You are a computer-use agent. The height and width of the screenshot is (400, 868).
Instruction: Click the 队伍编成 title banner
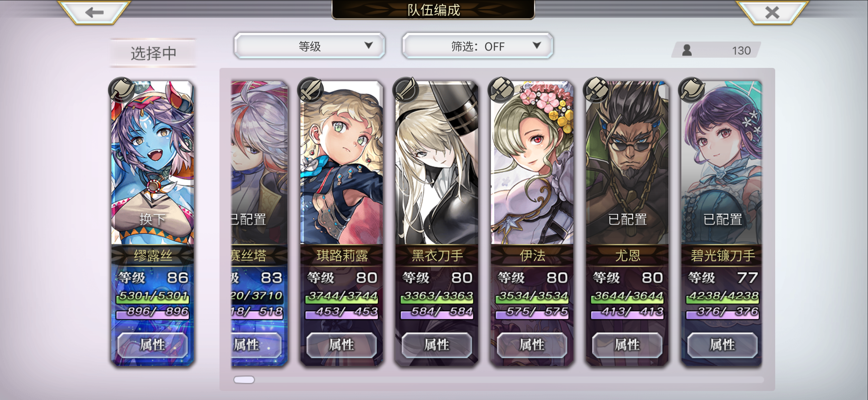click(x=433, y=10)
